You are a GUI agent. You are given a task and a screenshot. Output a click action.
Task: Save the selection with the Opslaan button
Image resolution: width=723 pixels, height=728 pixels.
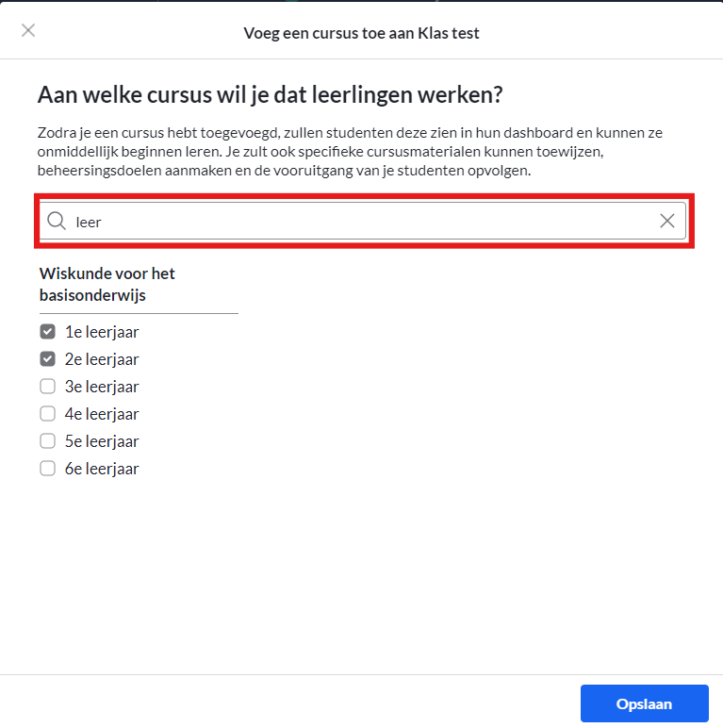[644, 703]
